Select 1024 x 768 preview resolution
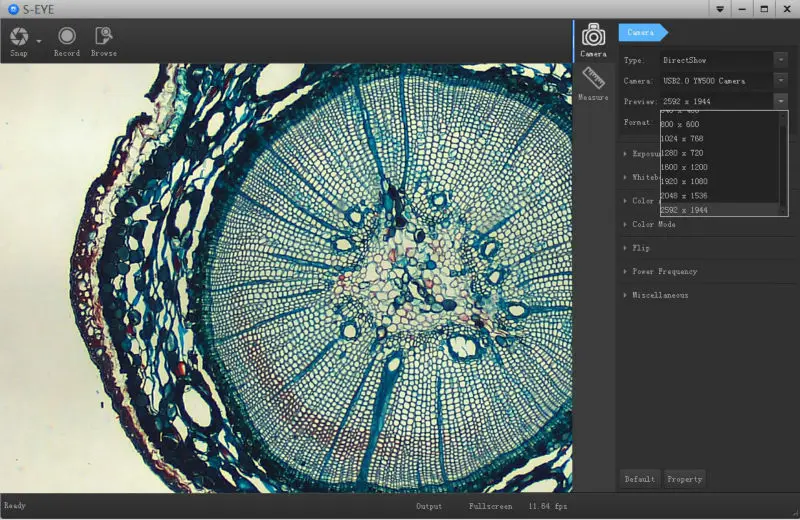The image size is (800, 520). (683, 138)
